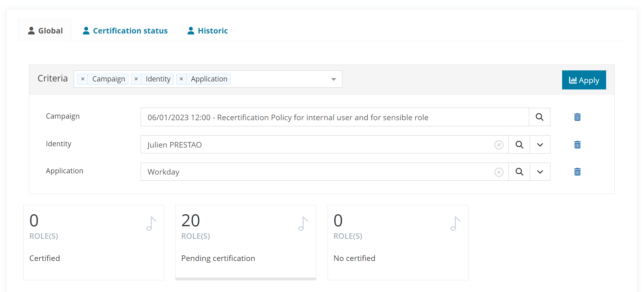Click the Campaign field search magnifier icon
The height and width of the screenshot is (292, 644).
click(539, 117)
